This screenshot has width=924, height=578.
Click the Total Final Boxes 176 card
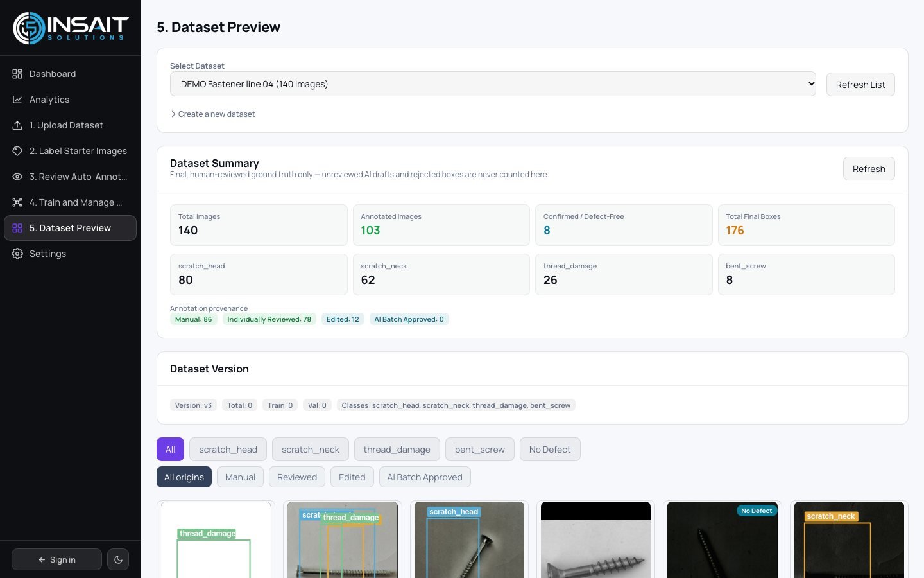(807, 225)
